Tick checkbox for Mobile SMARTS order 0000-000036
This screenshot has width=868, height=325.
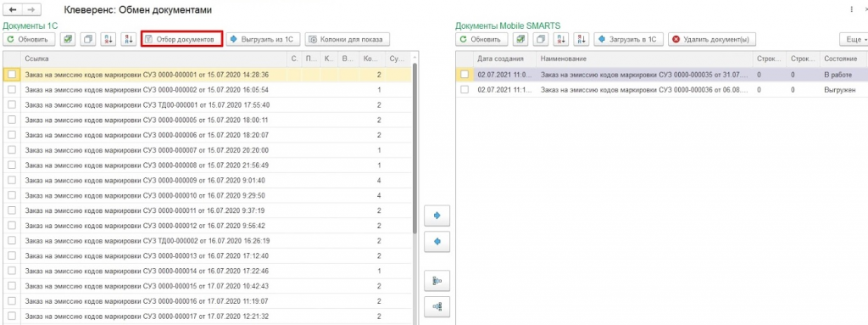(x=465, y=90)
